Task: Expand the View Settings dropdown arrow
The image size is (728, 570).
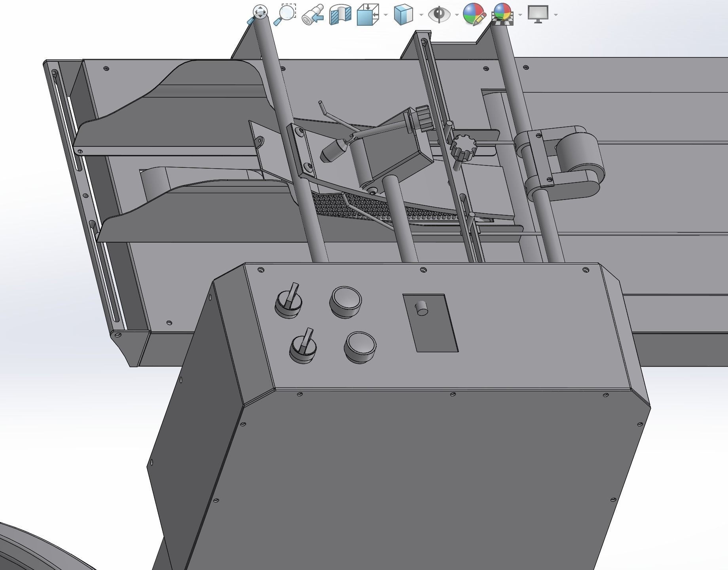Action: pos(556,15)
